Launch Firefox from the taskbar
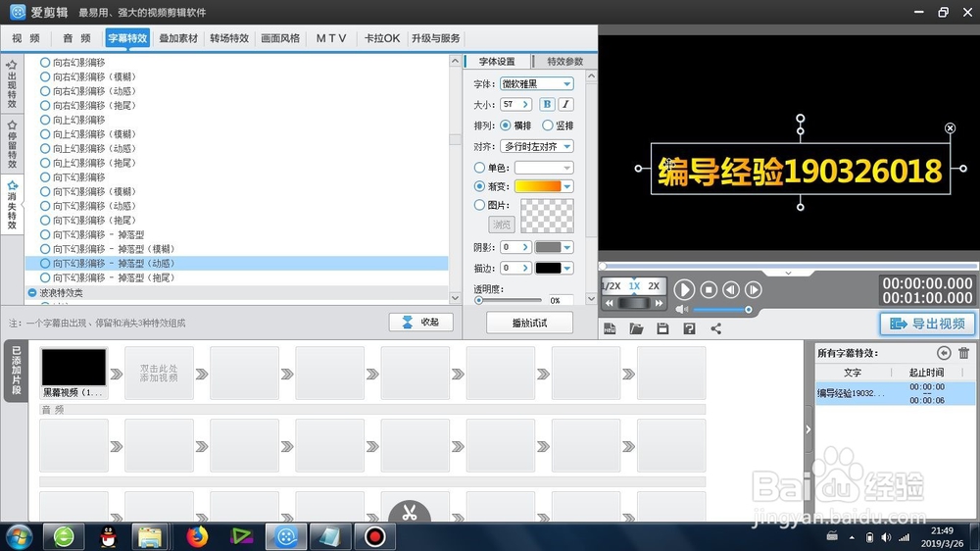This screenshot has height=551, width=980. coord(197,537)
